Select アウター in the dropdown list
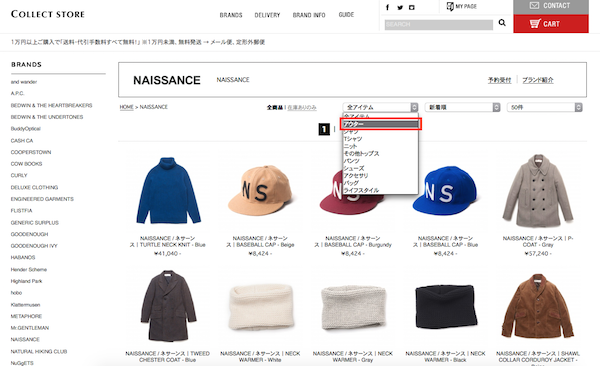This screenshot has width=600, height=366. click(381, 124)
